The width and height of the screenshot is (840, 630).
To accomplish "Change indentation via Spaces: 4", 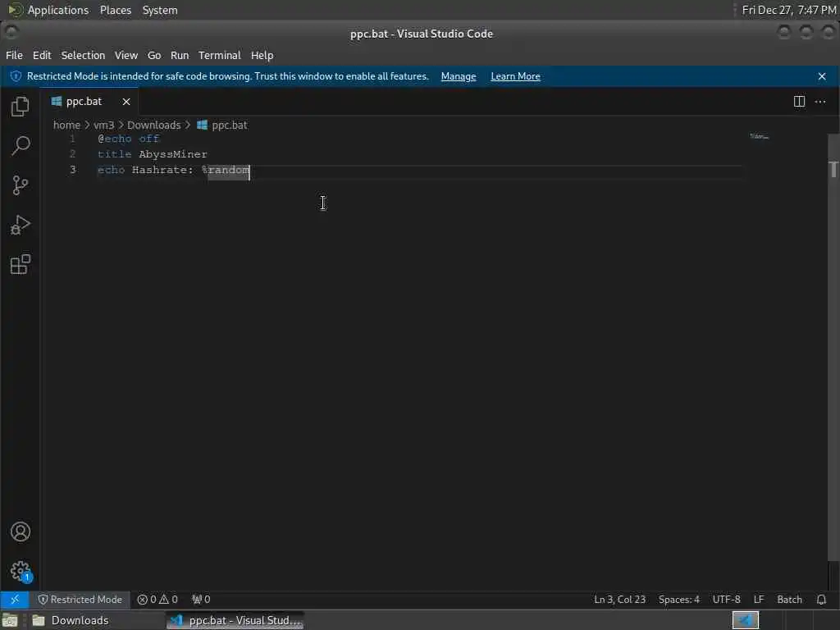I will 678,600.
